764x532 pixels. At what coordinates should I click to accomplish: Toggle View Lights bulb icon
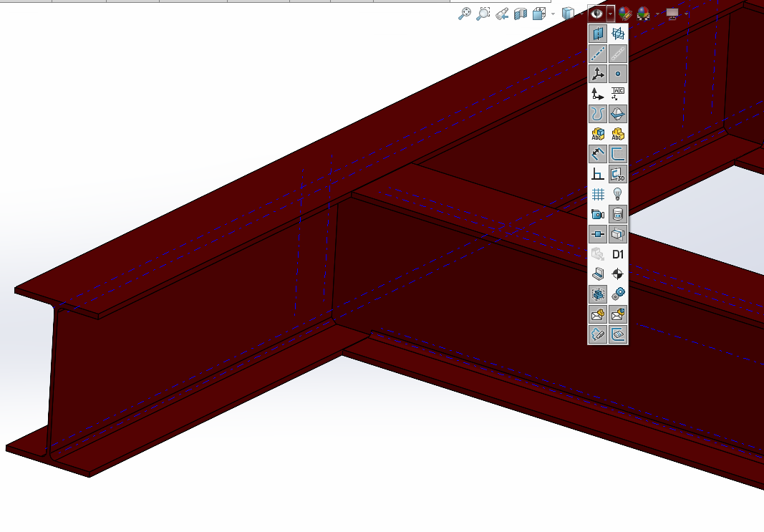pyautogui.click(x=618, y=194)
